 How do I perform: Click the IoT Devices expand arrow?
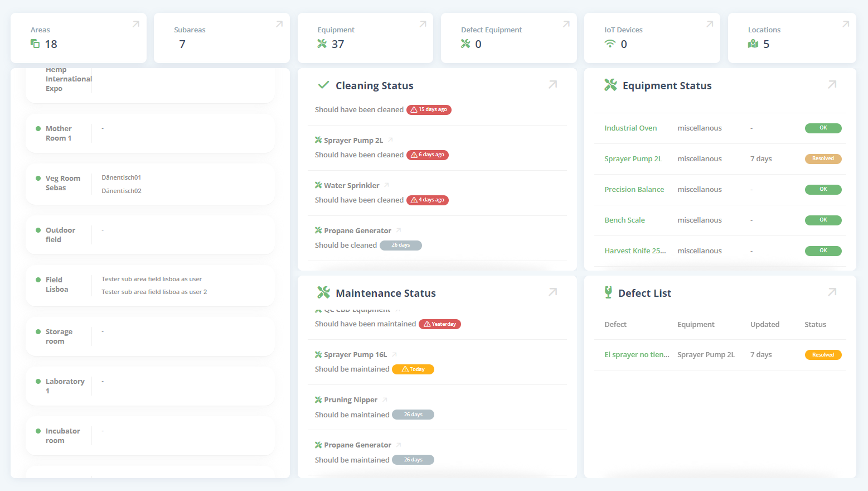(710, 24)
